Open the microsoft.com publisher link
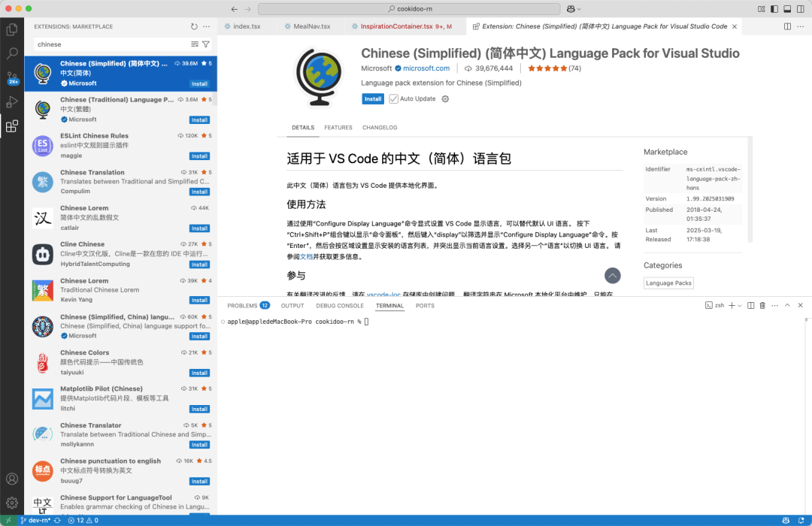This screenshot has width=812, height=526. click(x=428, y=68)
